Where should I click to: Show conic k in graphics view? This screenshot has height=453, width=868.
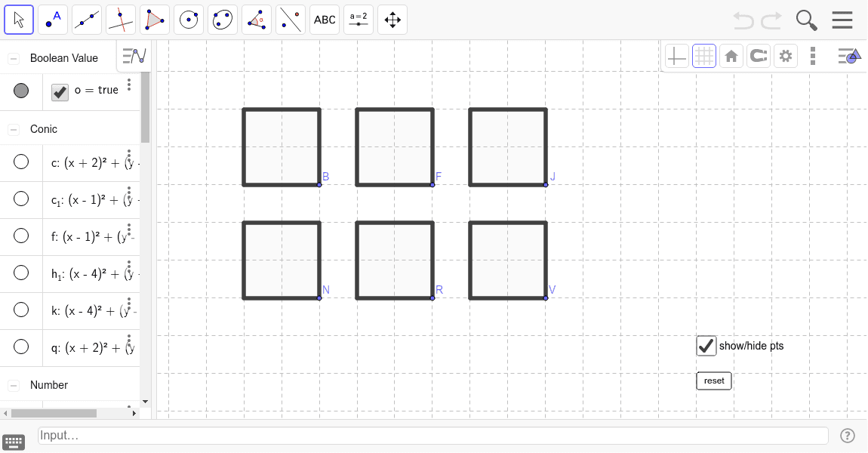21,309
